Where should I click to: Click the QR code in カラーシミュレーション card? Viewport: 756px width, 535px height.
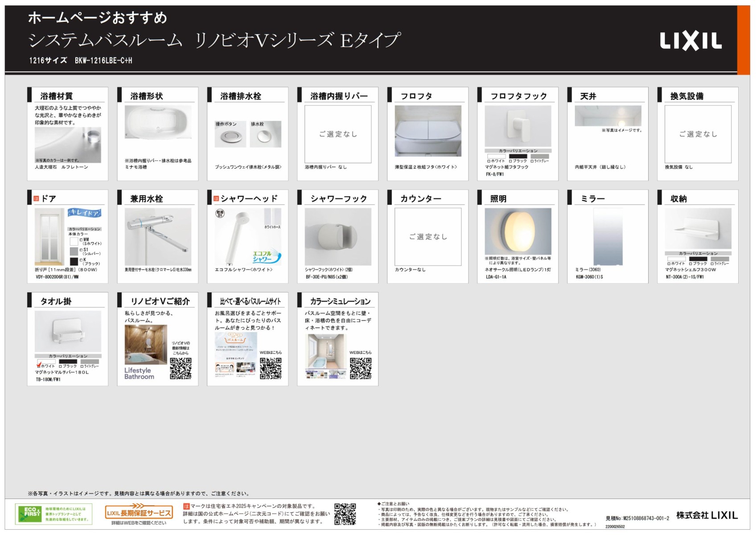360,368
